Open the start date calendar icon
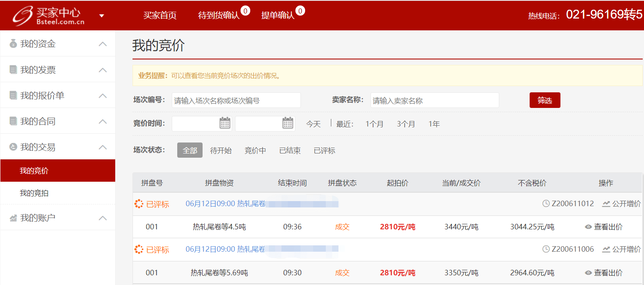The image size is (644, 285). coord(225,123)
